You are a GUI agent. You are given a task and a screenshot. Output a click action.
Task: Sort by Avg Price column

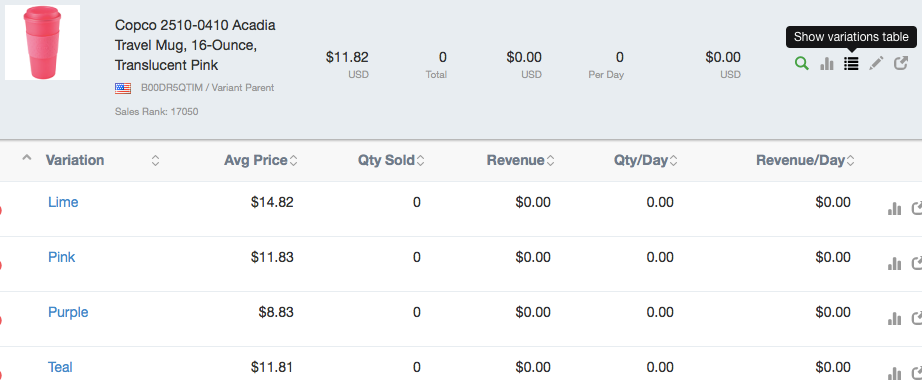(293, 160)
